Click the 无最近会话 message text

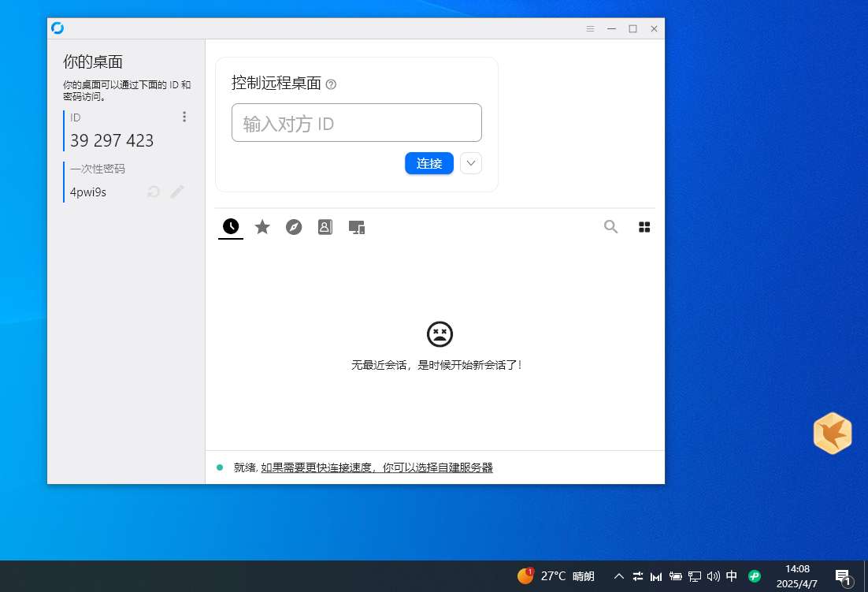437,365
